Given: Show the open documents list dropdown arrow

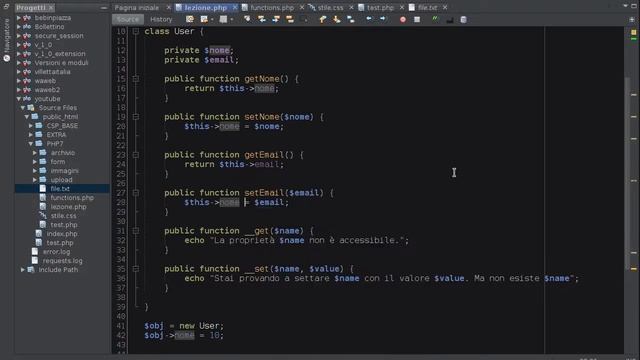Looking at the screenshot, I should (x=625, y=6).
